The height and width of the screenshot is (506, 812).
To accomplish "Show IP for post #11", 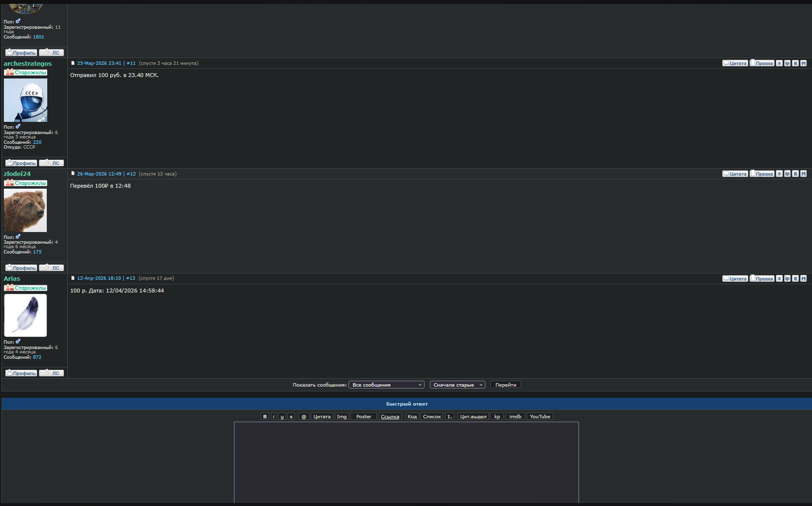I will [787, 63].
